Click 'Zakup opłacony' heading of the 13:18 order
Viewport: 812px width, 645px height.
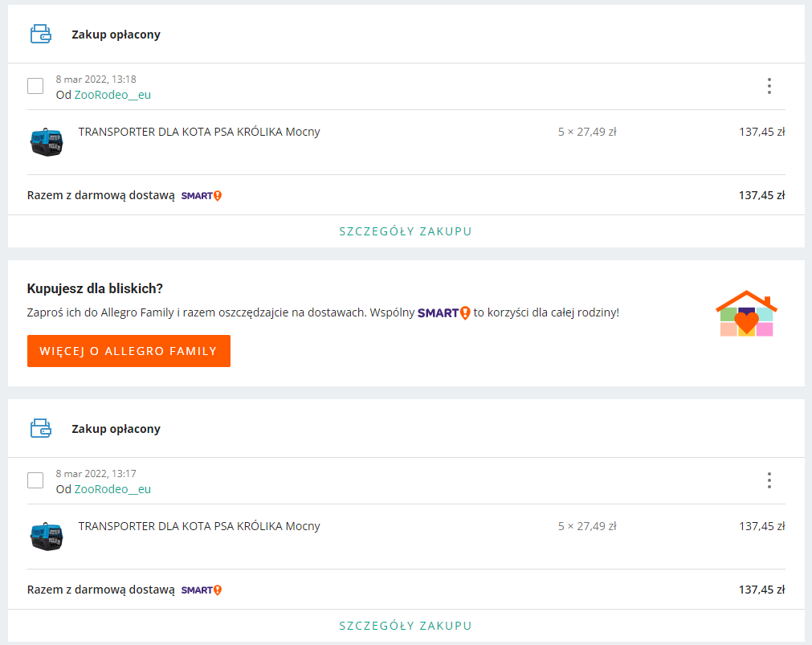click(x=116, y=35)
